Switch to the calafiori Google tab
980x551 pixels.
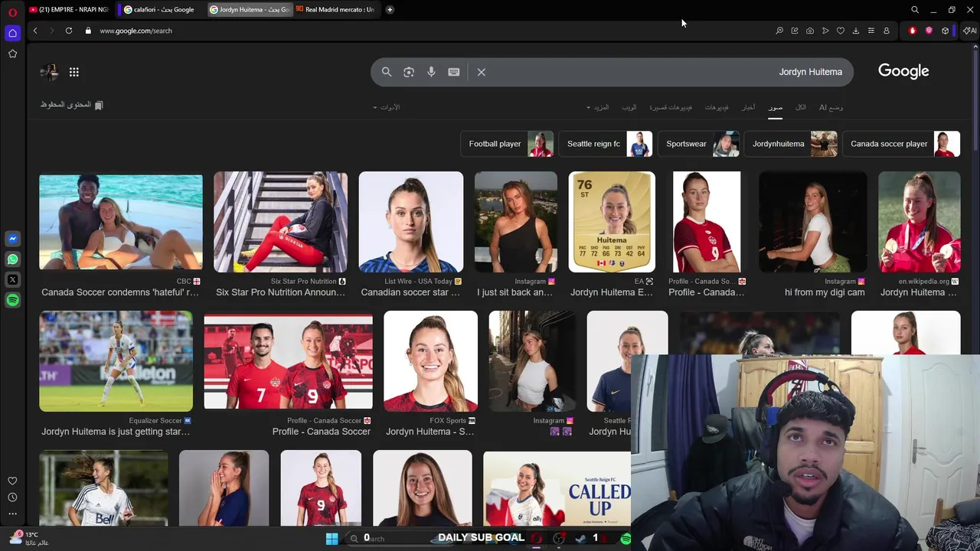point(159,10)
